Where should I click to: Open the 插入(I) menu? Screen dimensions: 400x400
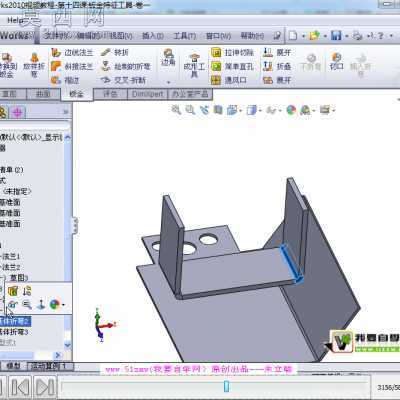click(x=153, y=36)
